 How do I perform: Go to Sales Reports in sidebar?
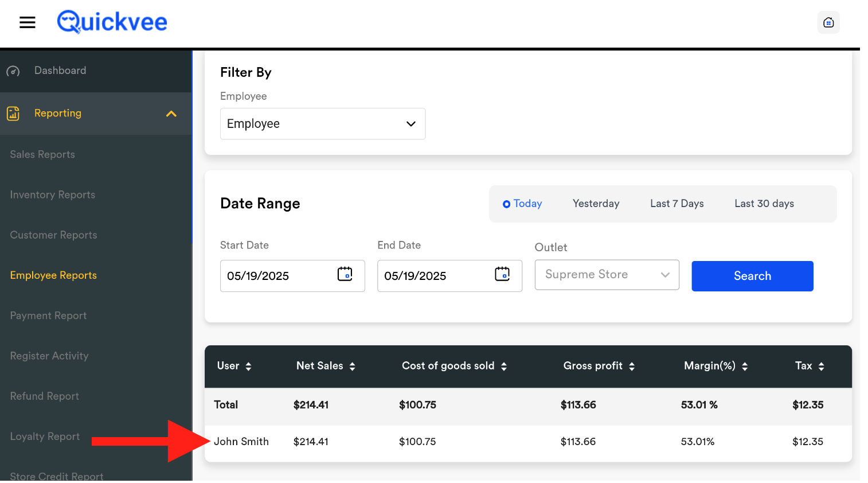tap(42, 154)
